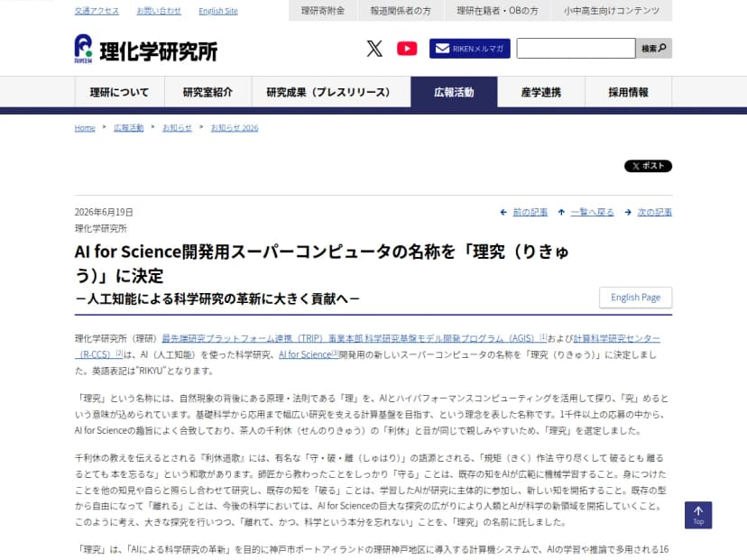Open the 小中高生向けコンテンツ tab
747x560 pixels.
coord(612,11)
